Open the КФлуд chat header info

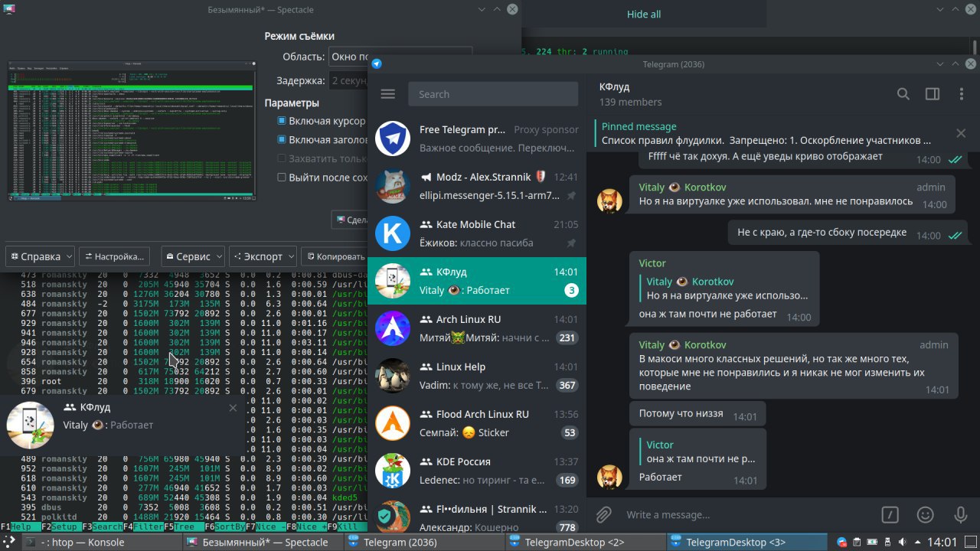(x=630, y=94)
